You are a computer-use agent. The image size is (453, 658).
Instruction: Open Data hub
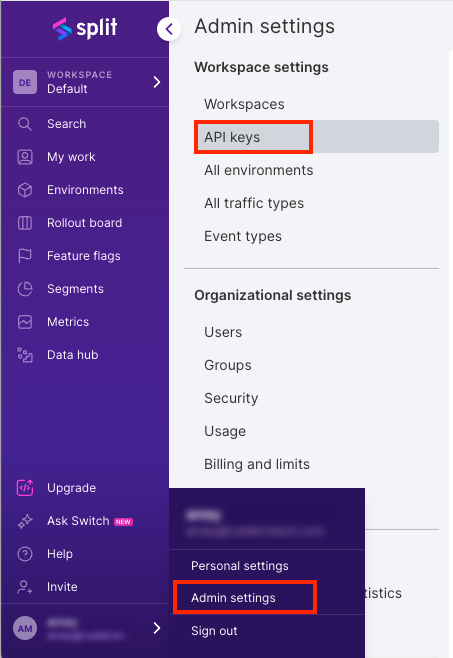[x=73, y=355]
